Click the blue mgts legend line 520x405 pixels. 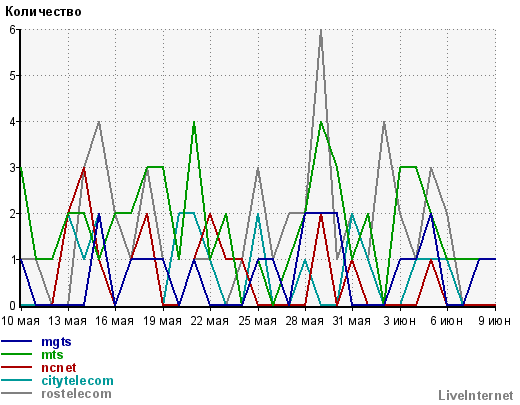coord(17,341)
